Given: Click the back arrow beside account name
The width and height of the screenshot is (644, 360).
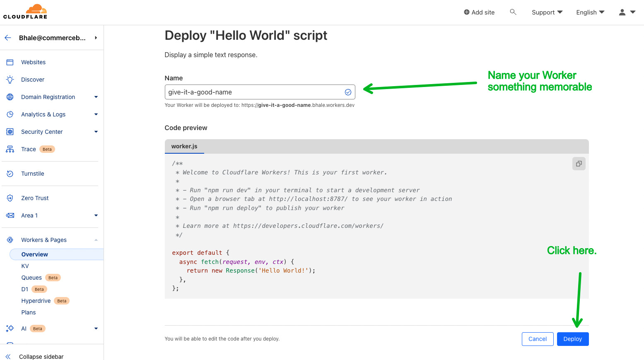Looking at the screenshot, I should coord(8,38).
